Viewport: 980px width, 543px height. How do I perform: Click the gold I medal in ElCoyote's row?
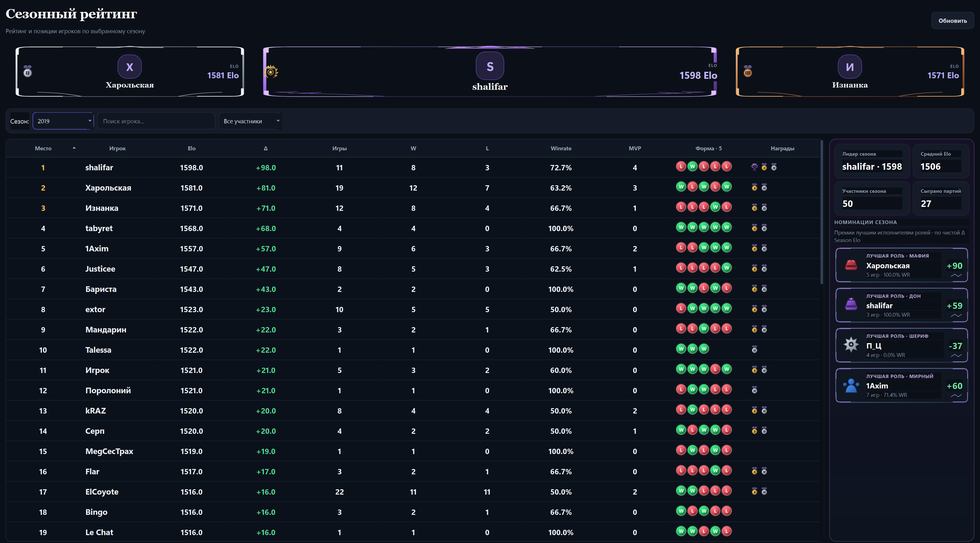754,491
